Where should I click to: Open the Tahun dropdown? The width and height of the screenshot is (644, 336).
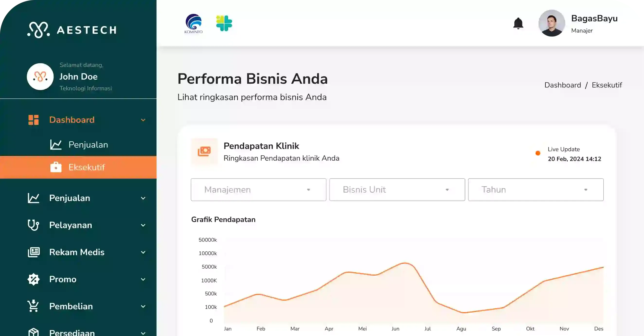[x=536, y=189]
